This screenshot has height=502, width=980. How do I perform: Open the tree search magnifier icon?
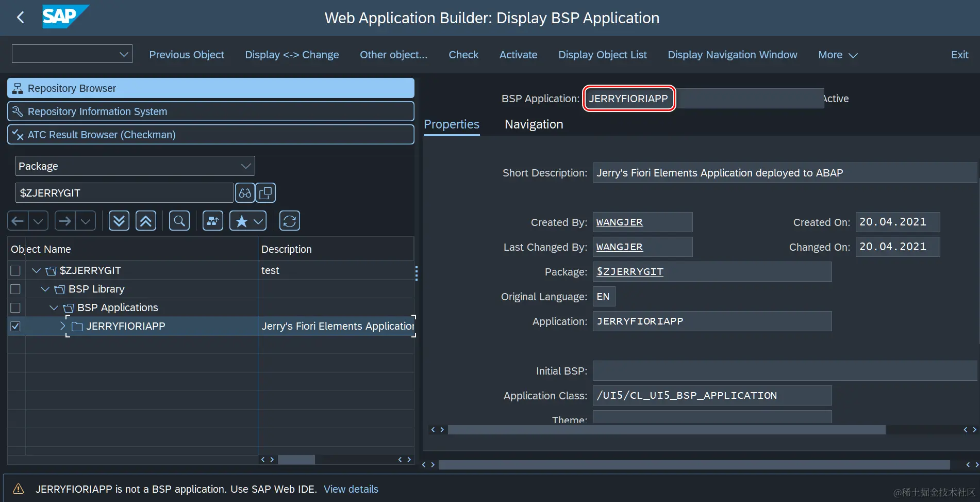179,221
